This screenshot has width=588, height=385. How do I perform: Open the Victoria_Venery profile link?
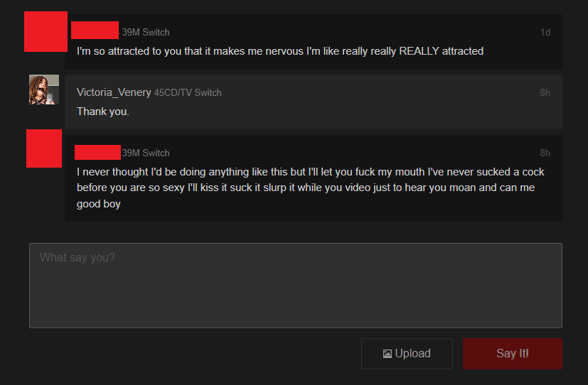(x=114, y=92)
